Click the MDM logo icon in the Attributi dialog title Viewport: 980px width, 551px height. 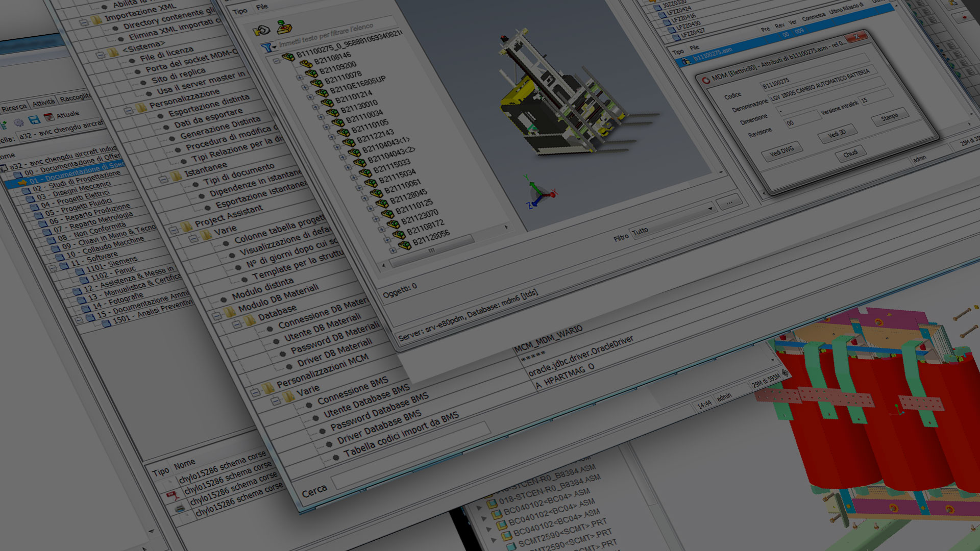(x=706, y=80)
